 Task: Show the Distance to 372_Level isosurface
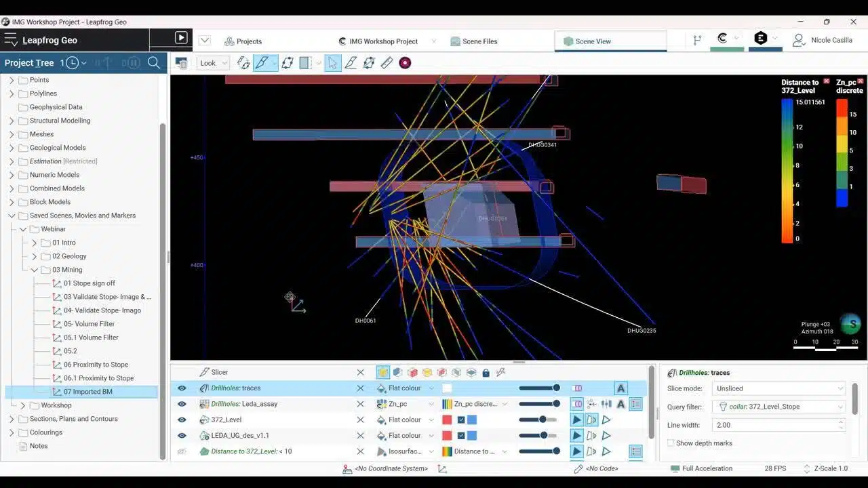tap(182, 451)
